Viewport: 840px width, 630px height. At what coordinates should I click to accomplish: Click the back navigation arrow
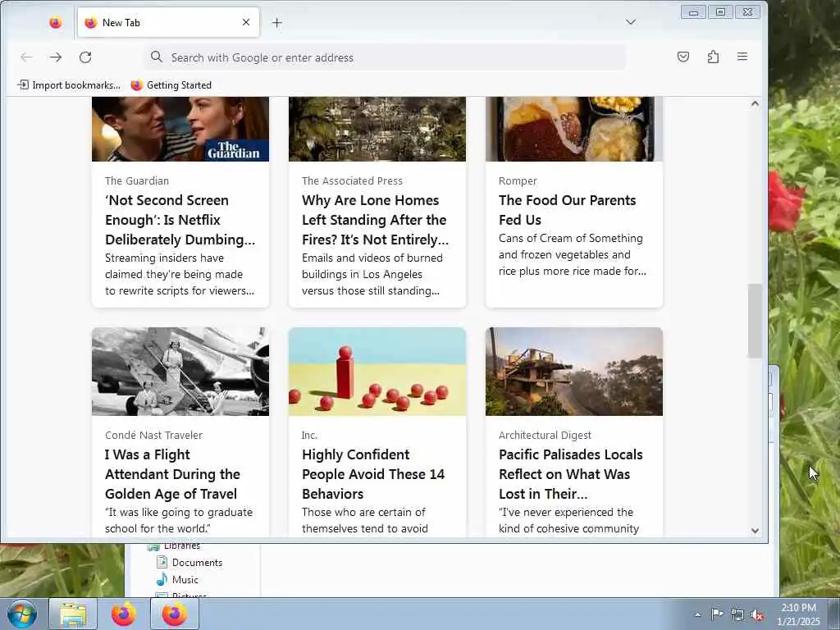pyautogui.click(x=26, y=57)
